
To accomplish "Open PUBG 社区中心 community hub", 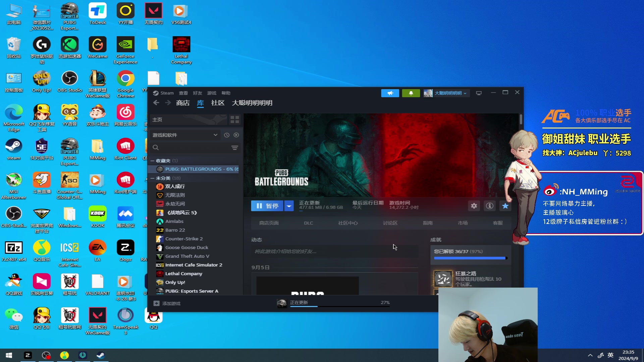I will coord(348,223).
